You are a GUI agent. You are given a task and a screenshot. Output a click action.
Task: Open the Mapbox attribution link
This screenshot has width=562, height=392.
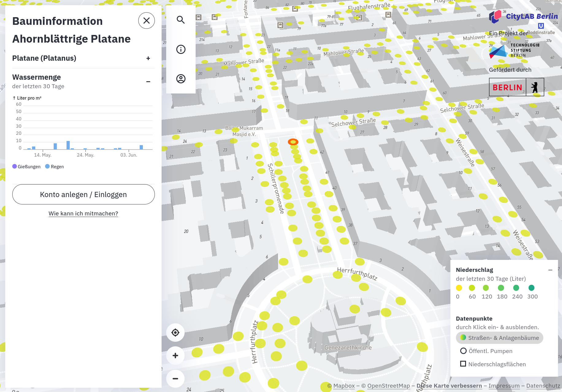(x=344, y=386)
